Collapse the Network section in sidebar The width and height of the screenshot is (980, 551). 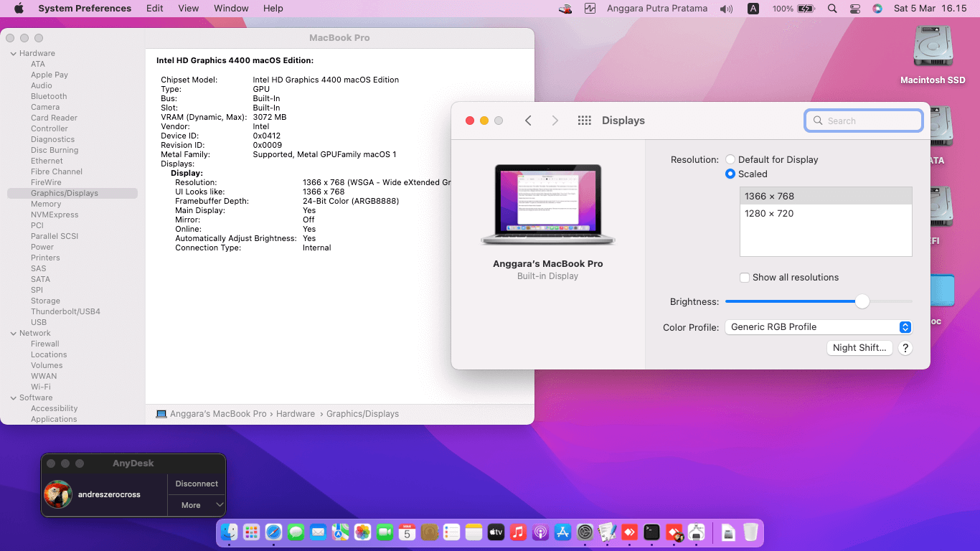[13, 334]
